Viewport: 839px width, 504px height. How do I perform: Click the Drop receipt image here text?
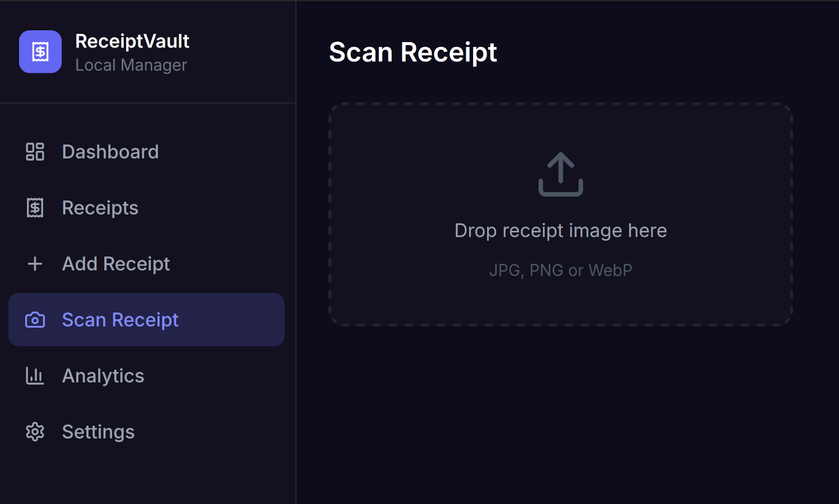tap(560, 230)
